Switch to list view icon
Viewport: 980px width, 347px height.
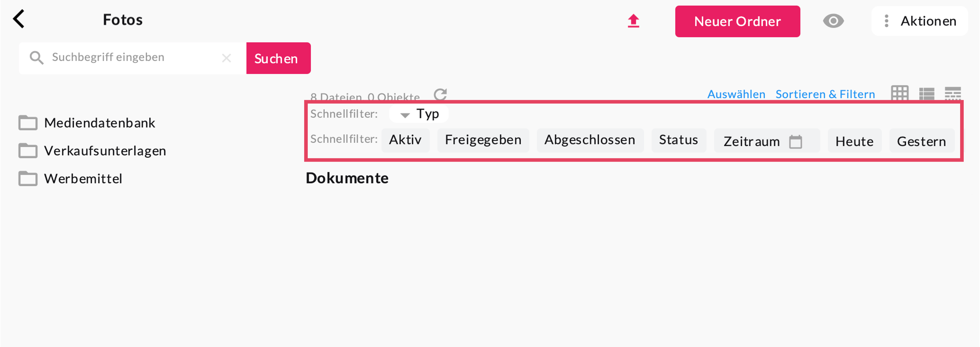click(926, 93)
